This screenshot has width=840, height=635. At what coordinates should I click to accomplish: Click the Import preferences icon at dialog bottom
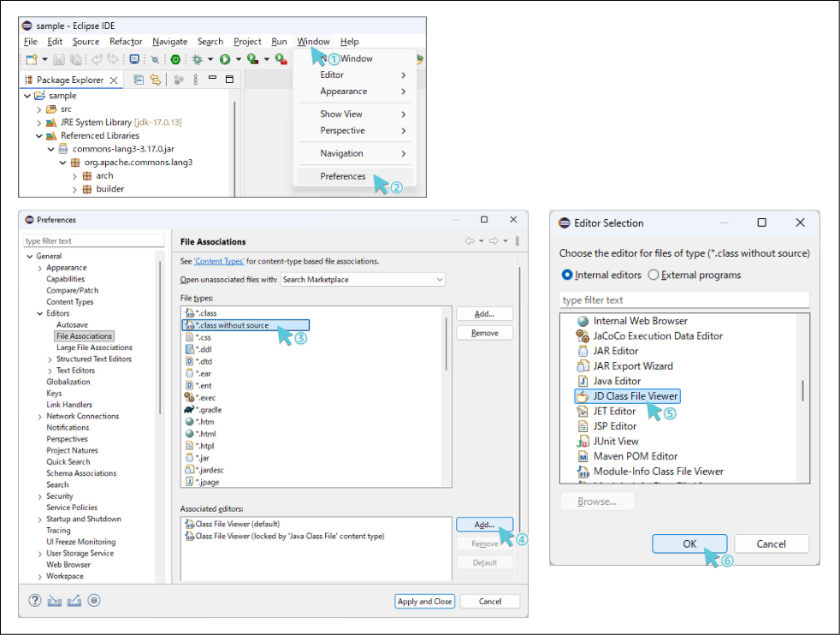pyautogui.click(x=55, y=601)
